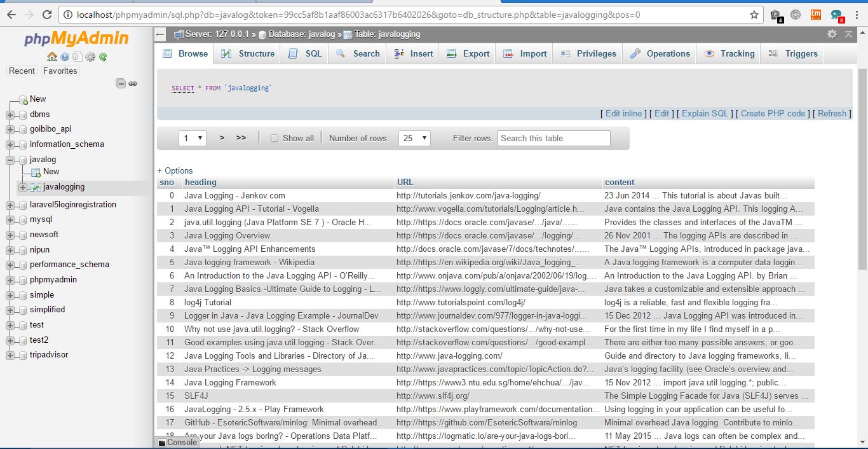Click the database icon next to mysql

tap(23, 220)
